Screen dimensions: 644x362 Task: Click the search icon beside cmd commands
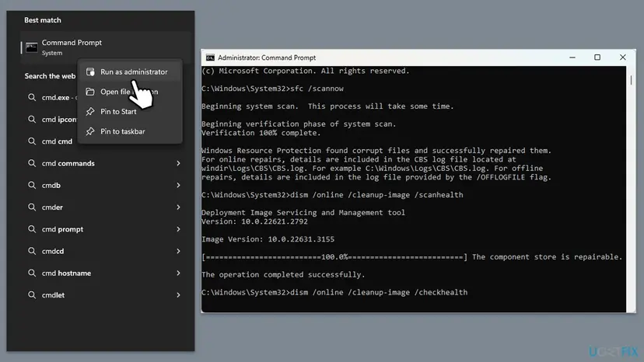point(32,163)
